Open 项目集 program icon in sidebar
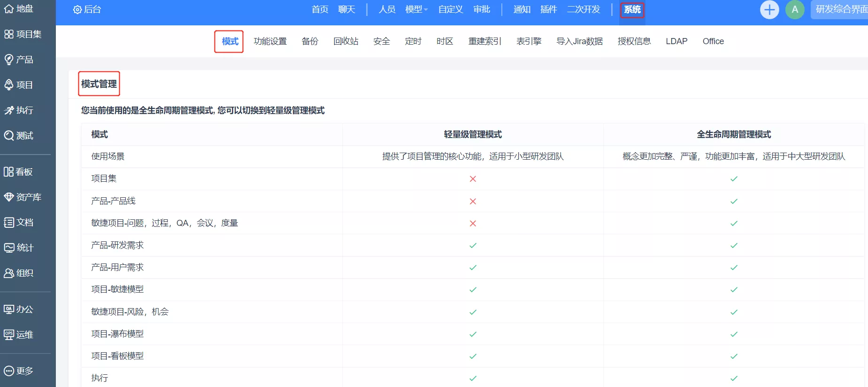 pyautogui.click(x=9, y=34)
